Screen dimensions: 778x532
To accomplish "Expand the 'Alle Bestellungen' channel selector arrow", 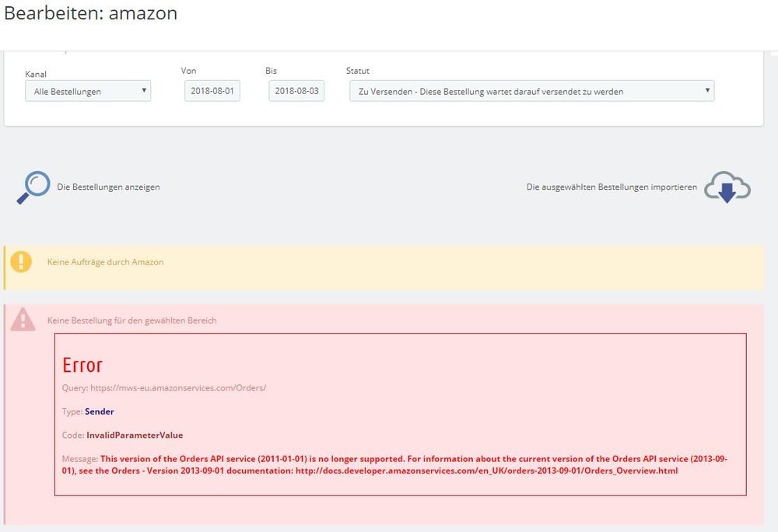I will click(145, 90).
